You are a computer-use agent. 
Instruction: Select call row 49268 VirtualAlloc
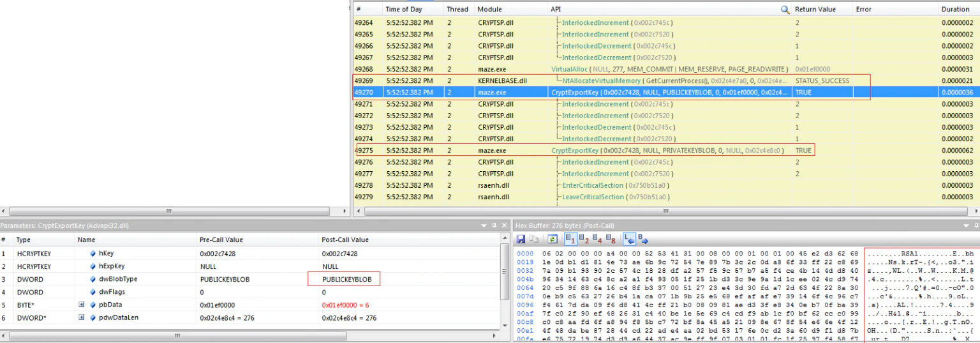666,69
